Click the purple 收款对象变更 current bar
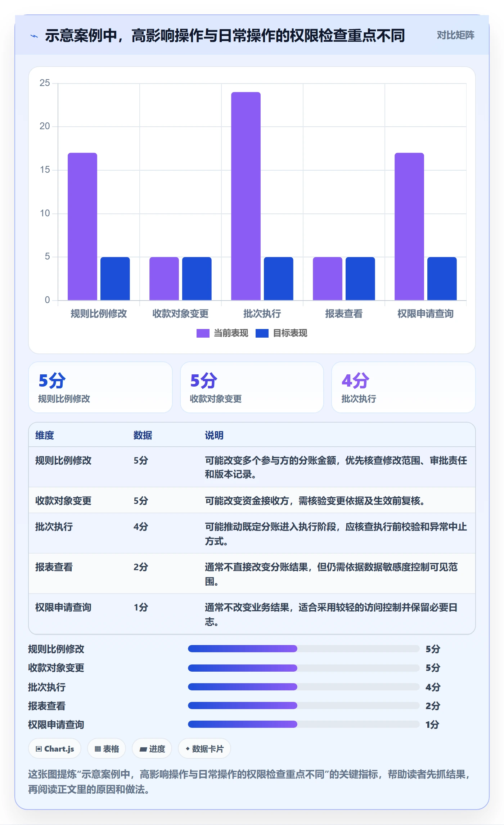Screen dimensions: 504x825 pyautogui.click(x=164, y=279)
